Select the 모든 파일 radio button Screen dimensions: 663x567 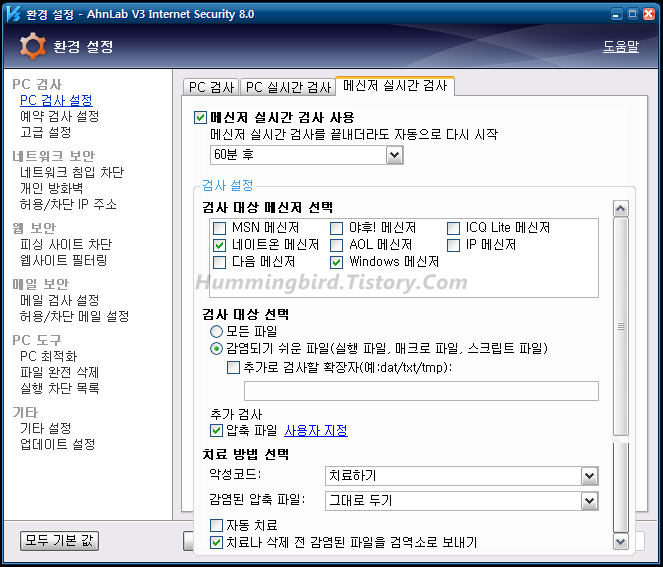click(x=216, y=331)
